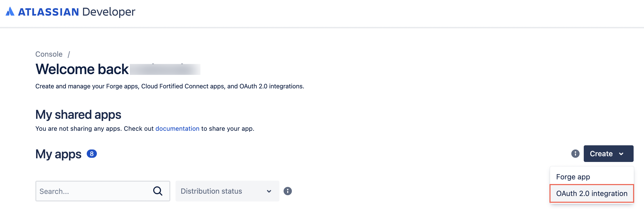Choose OAuth 2.0 integration option
The width and height of the screenshot is (644, 209).
592,193
